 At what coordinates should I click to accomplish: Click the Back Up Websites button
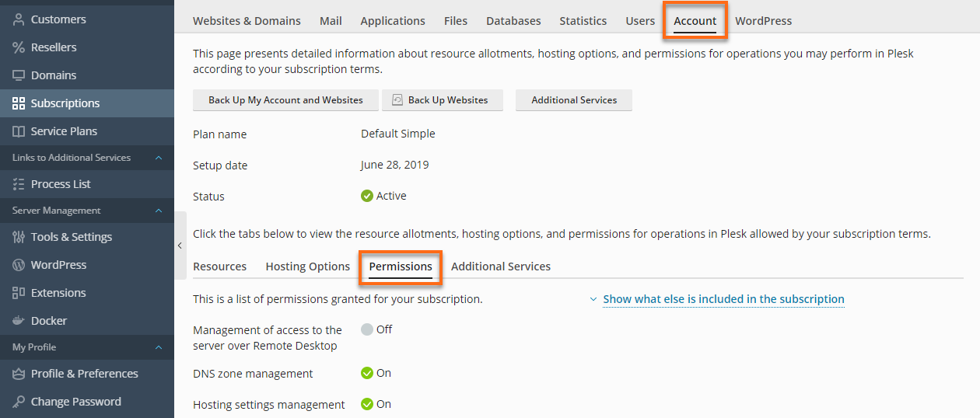pos(444,100)
